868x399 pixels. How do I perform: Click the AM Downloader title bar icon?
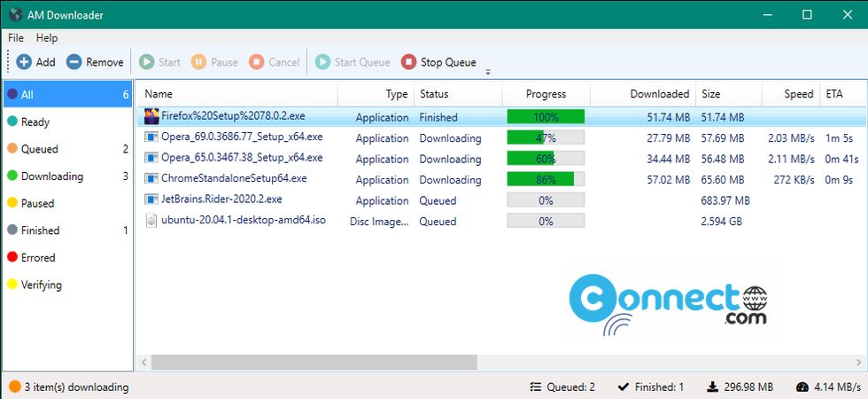(x=15, y=14)
